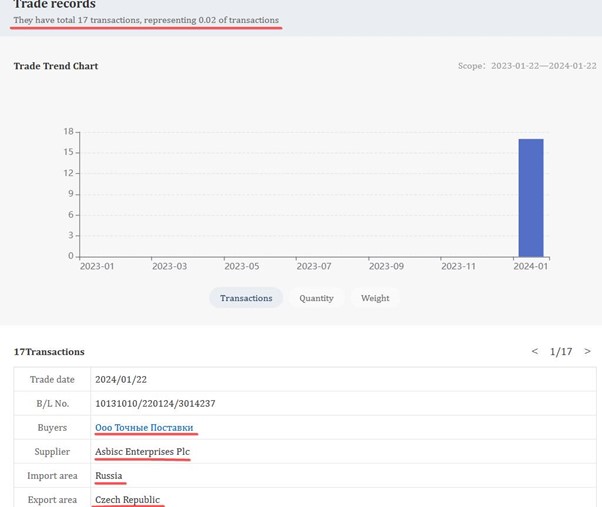Click the Trade Trend Chart title

point(56,66)
